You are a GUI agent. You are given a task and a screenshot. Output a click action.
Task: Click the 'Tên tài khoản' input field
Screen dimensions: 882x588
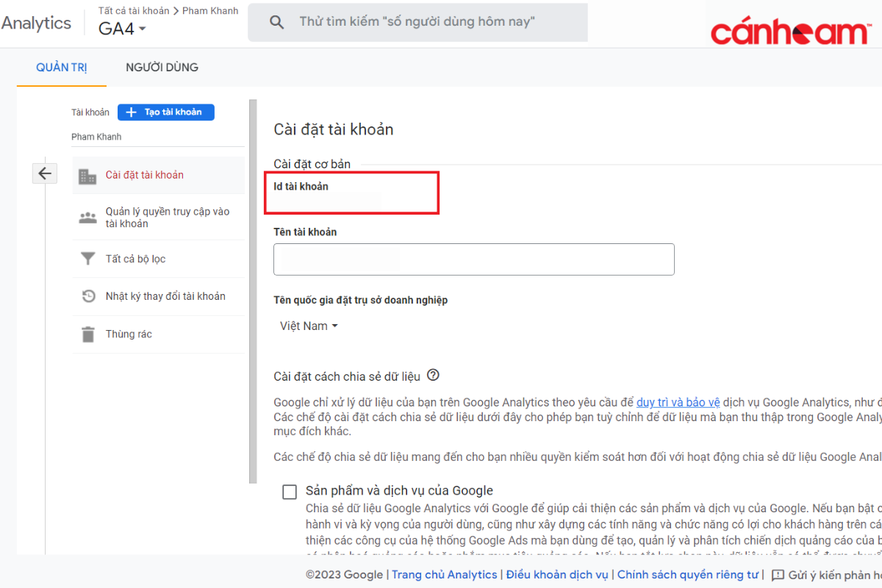tap(473, 259)
